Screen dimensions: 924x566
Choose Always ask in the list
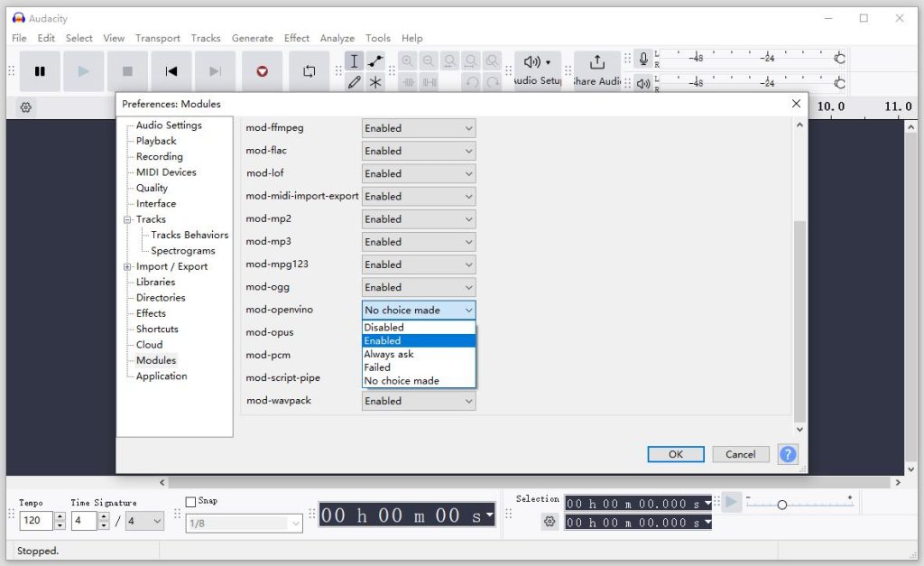pos(419,355)
